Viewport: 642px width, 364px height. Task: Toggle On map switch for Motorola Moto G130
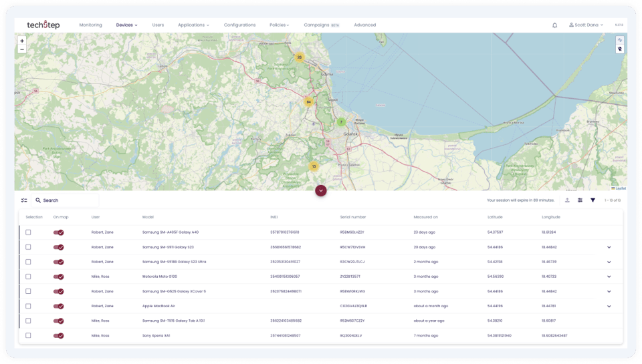point(59,277)
